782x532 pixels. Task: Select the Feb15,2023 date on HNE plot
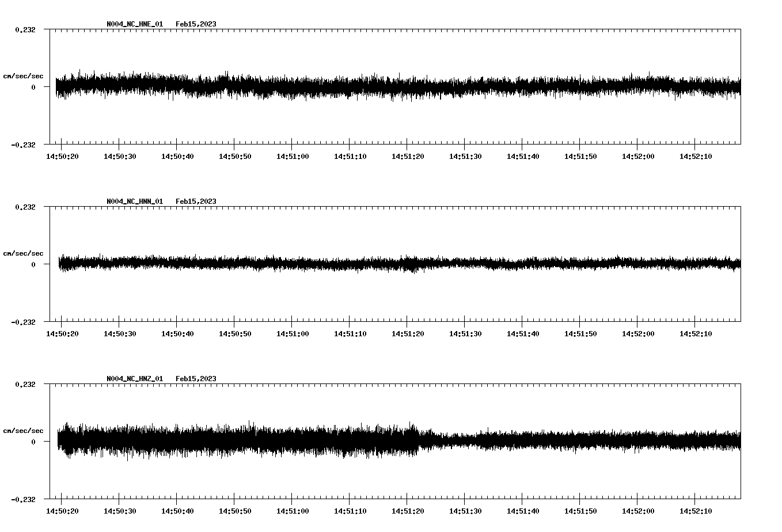pyautogui.click(x=196, y=24)
